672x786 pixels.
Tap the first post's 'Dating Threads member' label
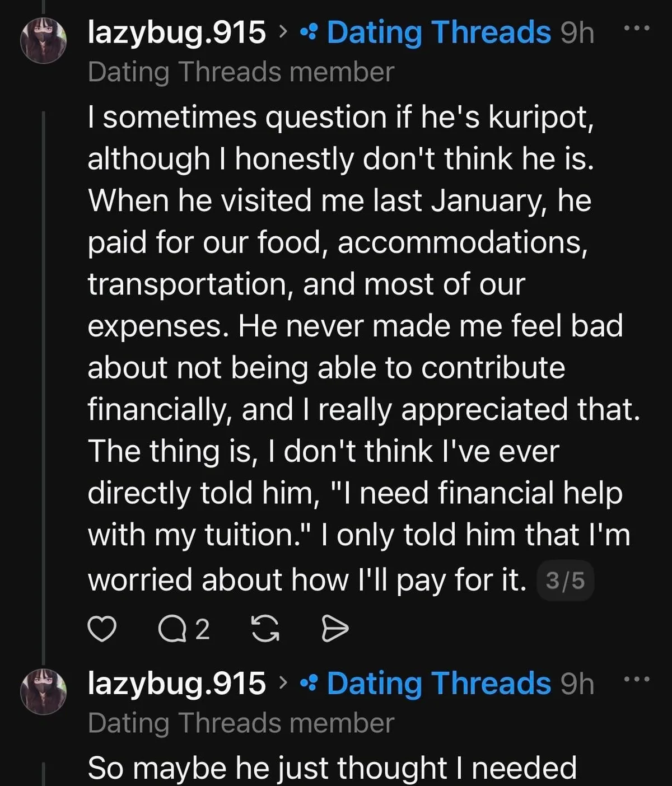pos(241,72)
